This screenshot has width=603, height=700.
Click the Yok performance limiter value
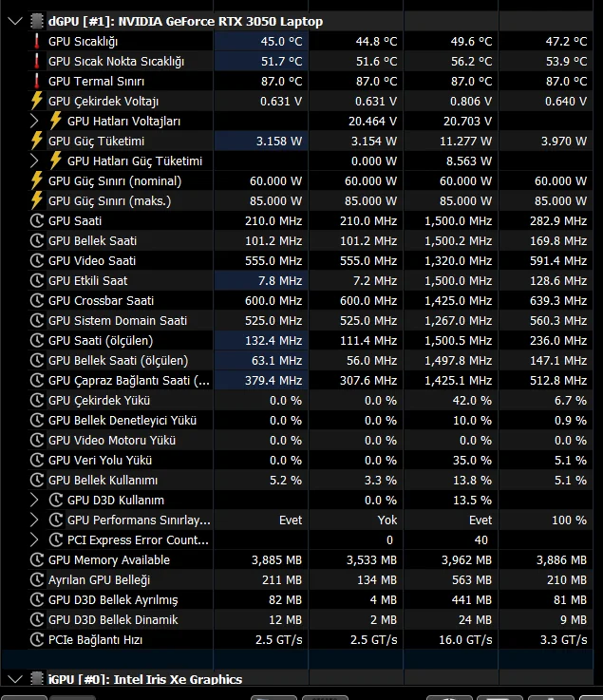click(x=387, y=520)
